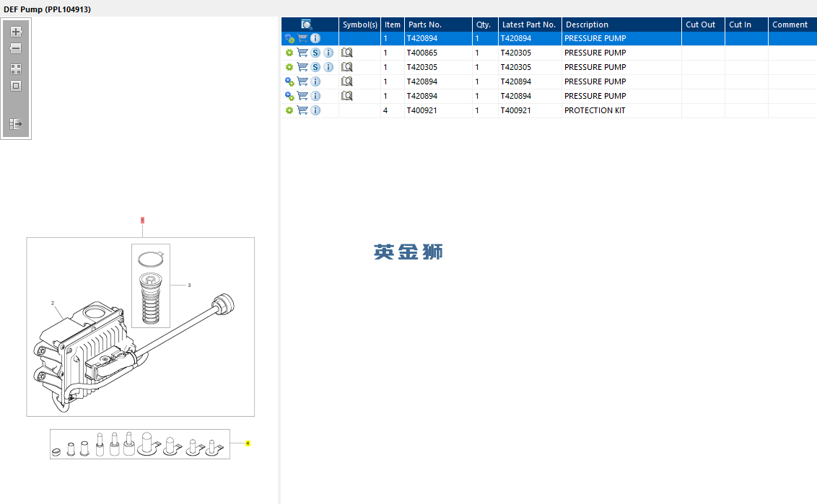Click the S supersession icon for T400865
The height and width of the screenshot is (504, 817).
[315, 53]
